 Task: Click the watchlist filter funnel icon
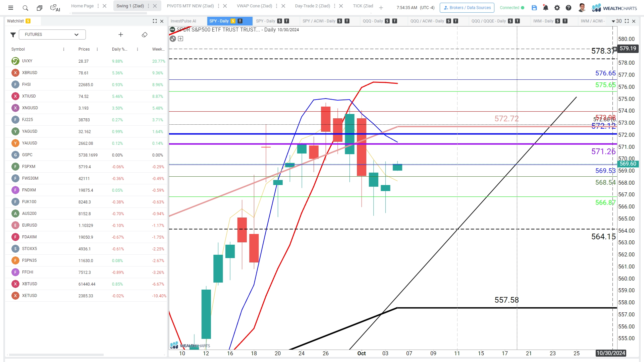pos(13,35)
